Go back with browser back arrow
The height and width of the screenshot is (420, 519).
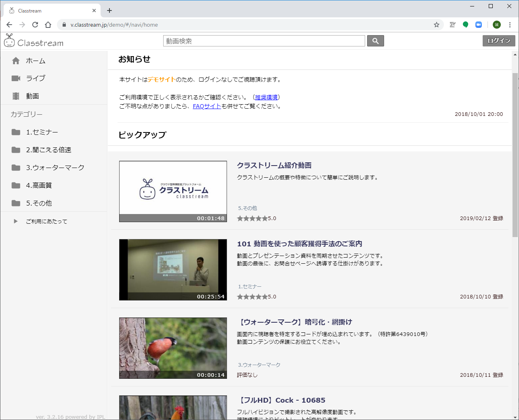point(9,25)
